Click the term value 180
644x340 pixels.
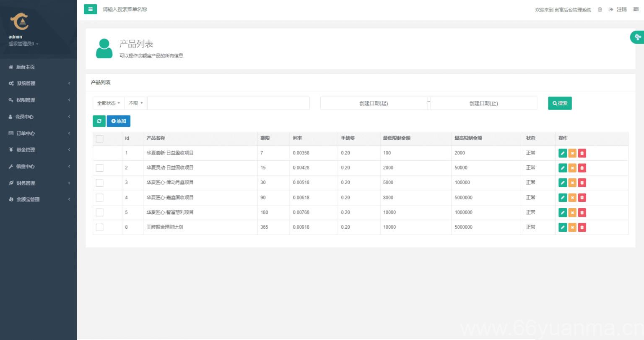(264, 212)
